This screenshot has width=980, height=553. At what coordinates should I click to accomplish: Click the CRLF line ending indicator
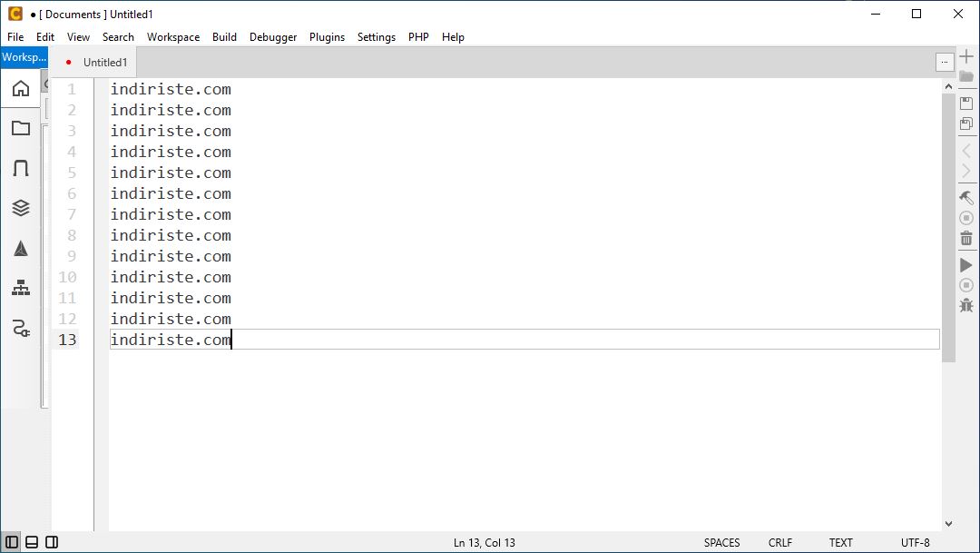pyautogui.click(x=780, y=542)
